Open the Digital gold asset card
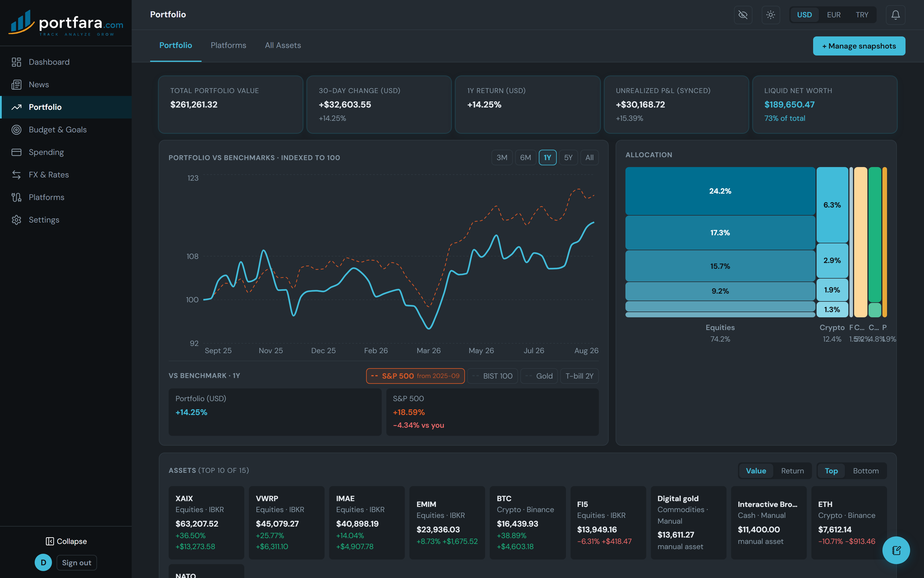This screenshot has height=578, width=924. point(688,522)
